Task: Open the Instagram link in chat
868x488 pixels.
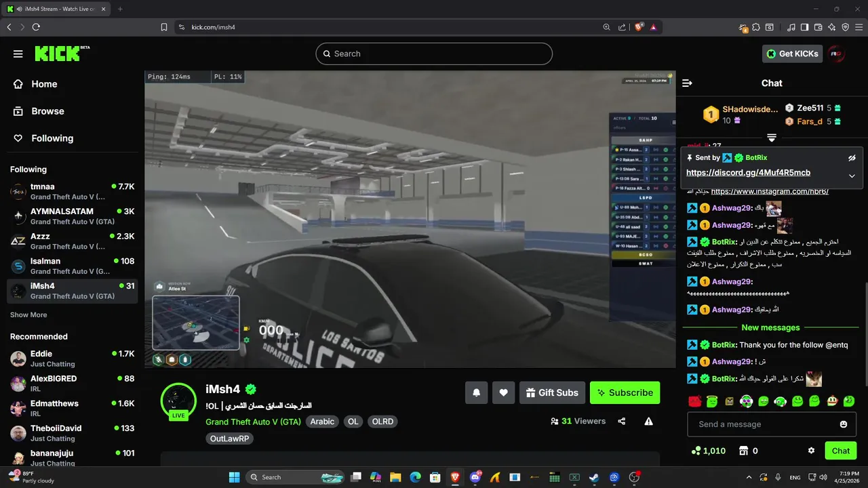Action: pyautogui.click(x=770, y=192)
